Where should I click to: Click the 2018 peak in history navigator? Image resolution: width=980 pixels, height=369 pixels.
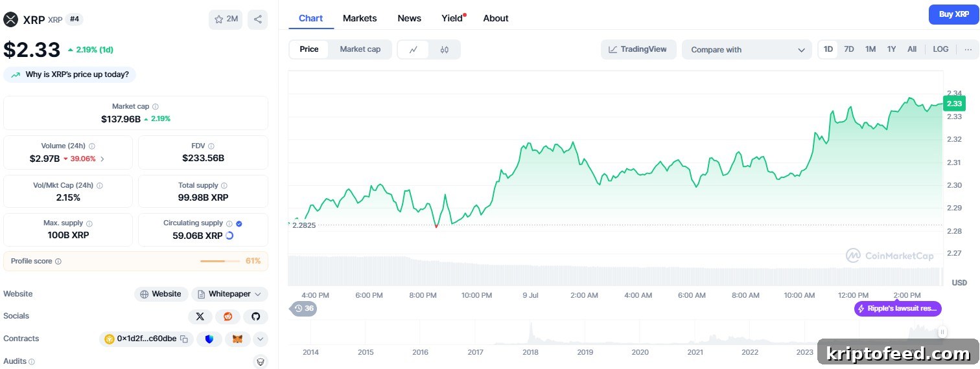[530, 331]
